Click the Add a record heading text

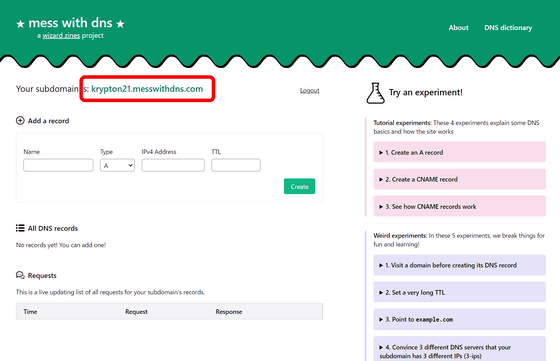point(48,121)
